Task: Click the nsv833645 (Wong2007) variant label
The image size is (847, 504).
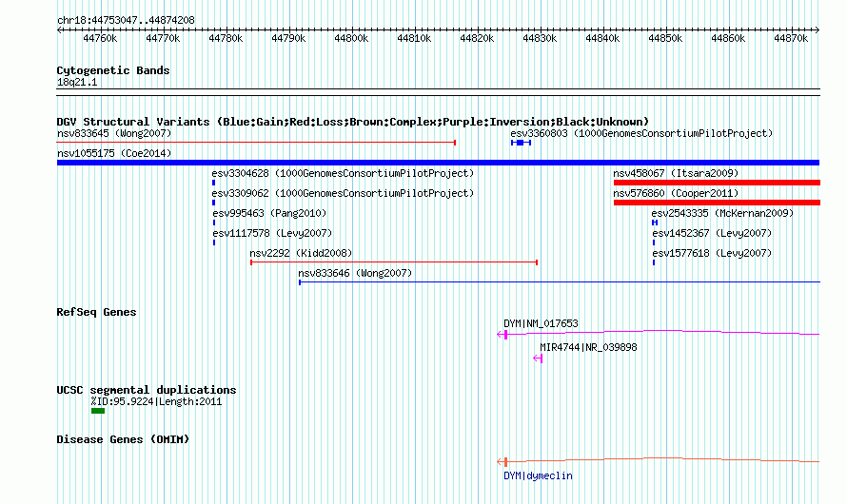Action: [x=114, y=133]
